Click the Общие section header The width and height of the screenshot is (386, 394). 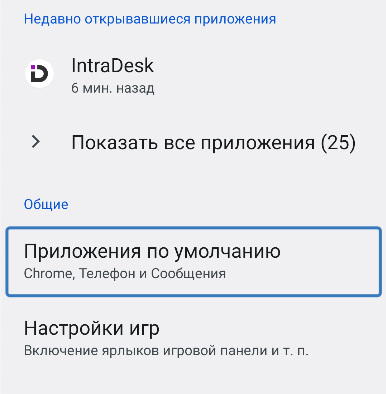pyautogui.click(x=46, y=204)
